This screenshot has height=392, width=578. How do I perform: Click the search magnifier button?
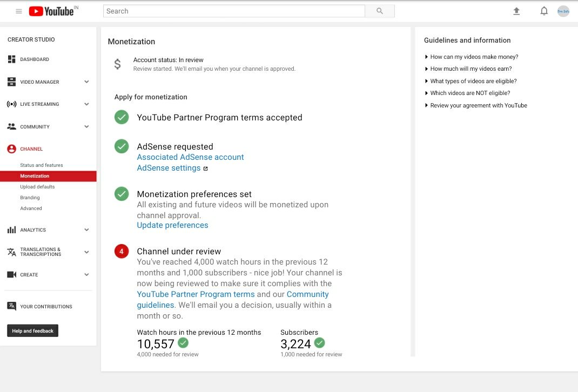click(380, 11)
